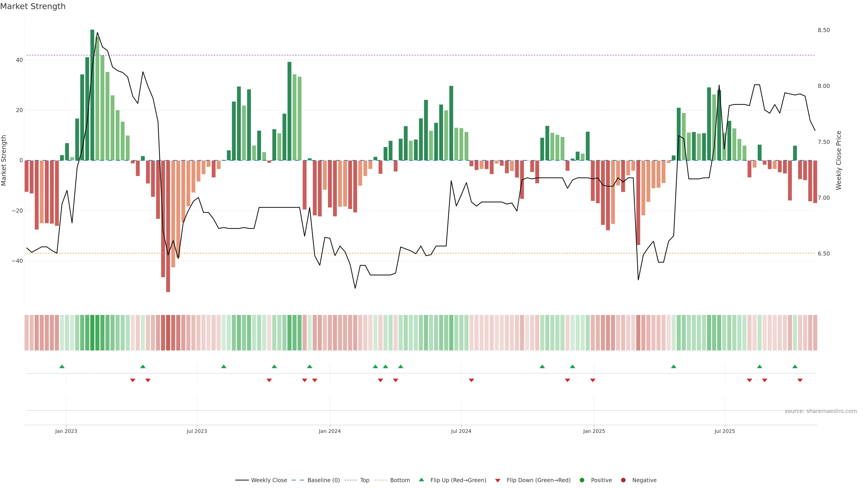This screenshot has height=488, width=868.
Task: Click the first green flip-up marker near Jan 2023
Action: coord(62,366)
